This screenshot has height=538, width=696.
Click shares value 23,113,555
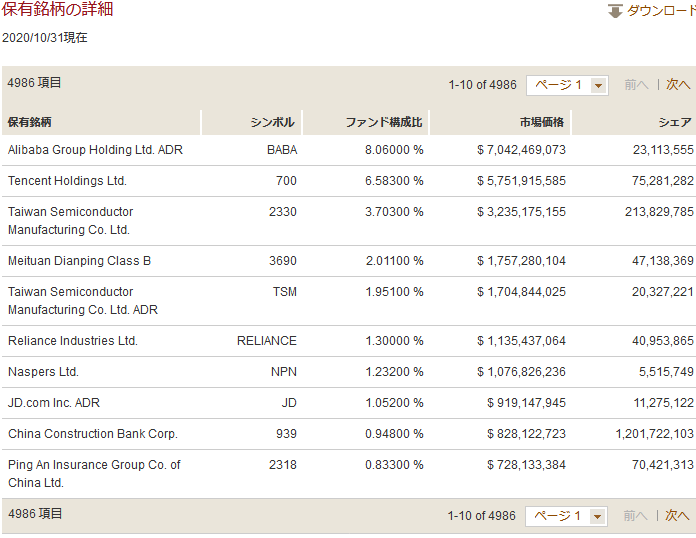coord(663,150)
